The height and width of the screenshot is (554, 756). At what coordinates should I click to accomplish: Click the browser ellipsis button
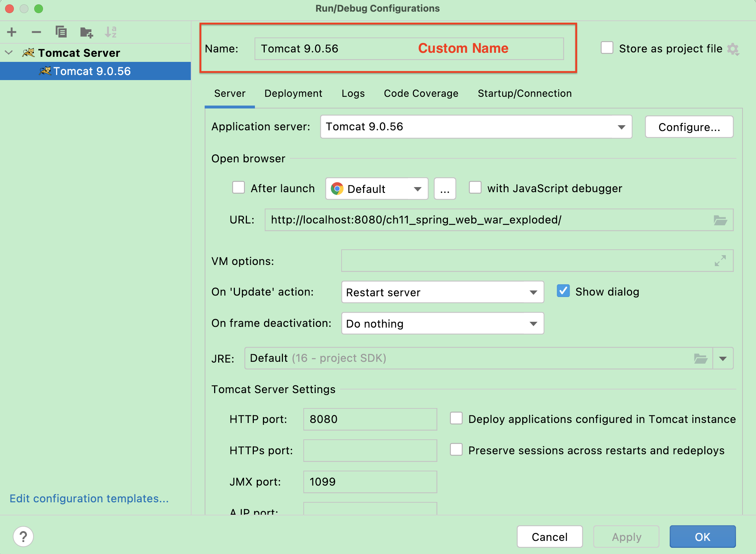pos(445,189)
